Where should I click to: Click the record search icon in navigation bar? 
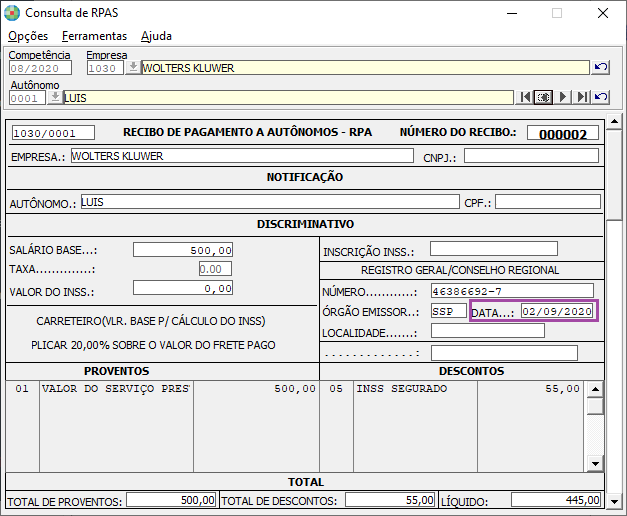point(543,97)
